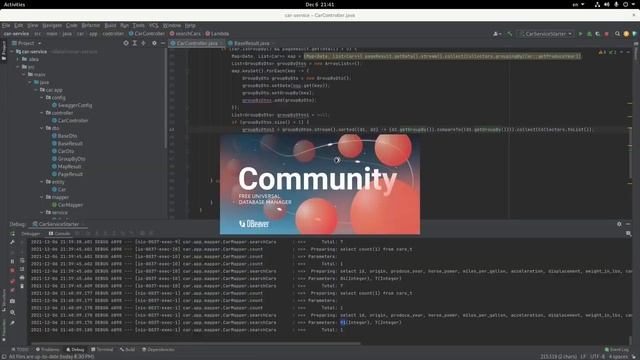
Task: Hide the Project panel with minus icon
Action: click(162, 43)
